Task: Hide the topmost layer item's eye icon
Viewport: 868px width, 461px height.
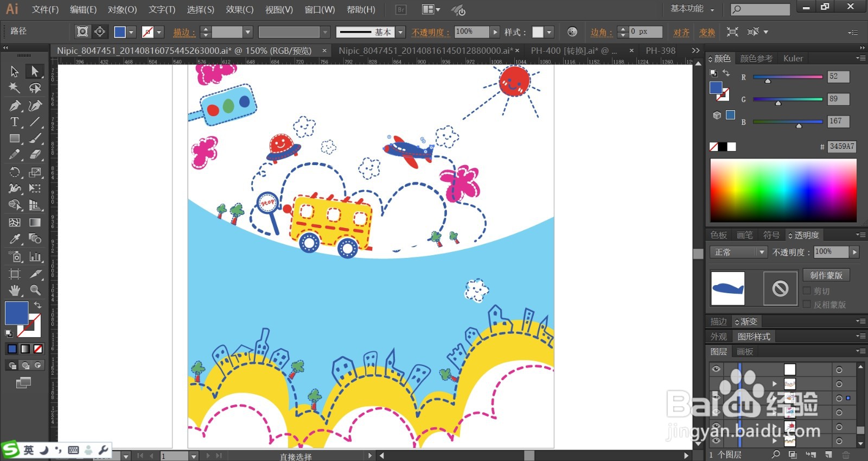Action: point(716,369)
